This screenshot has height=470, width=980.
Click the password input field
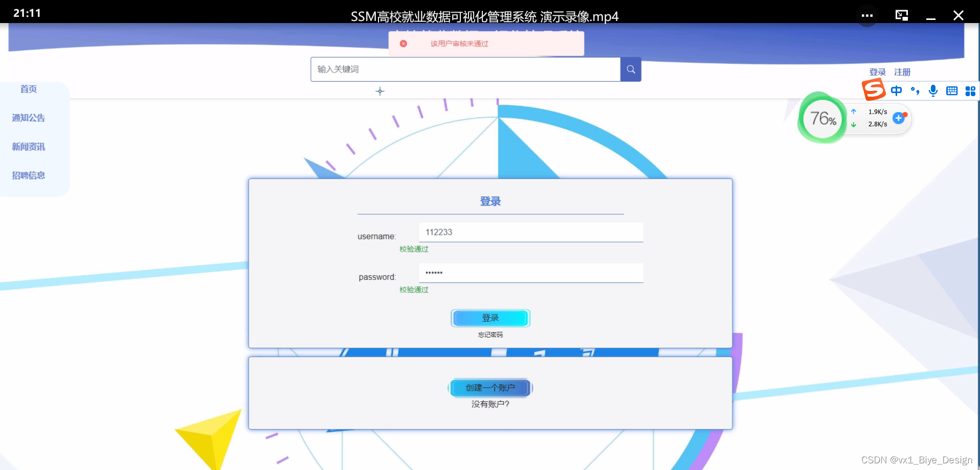[531, 273]
